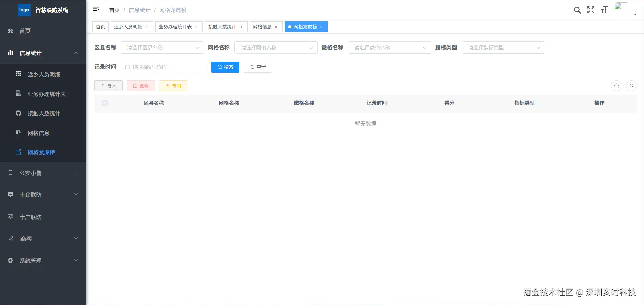Switch to the 接触人数统计 page tab

pyautogui.click(x=226, y=27)
